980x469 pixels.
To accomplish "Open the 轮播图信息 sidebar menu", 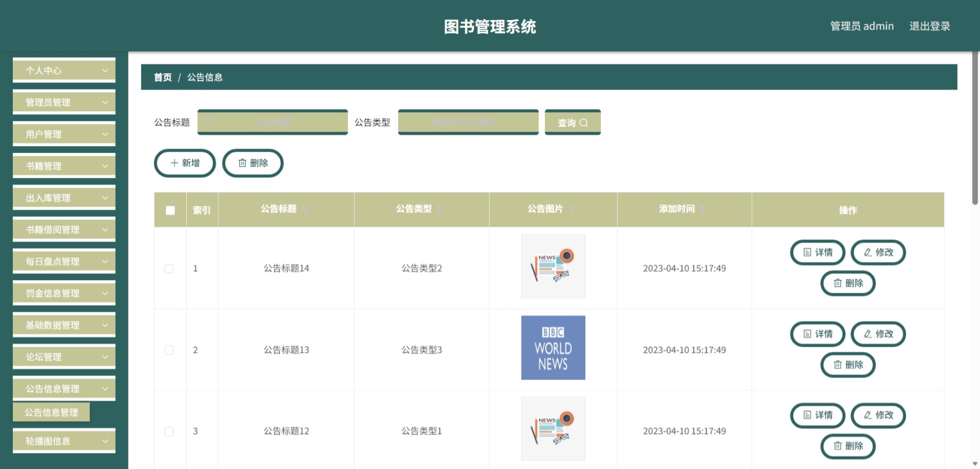I will [64, 441].
